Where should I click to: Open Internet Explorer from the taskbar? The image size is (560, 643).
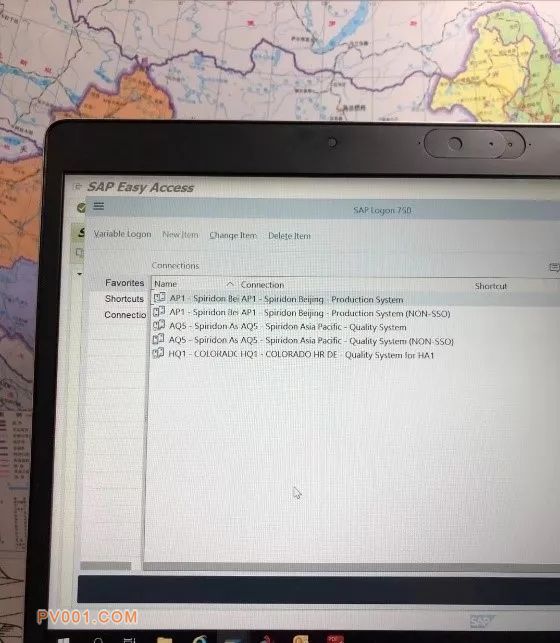coord(200,639)
